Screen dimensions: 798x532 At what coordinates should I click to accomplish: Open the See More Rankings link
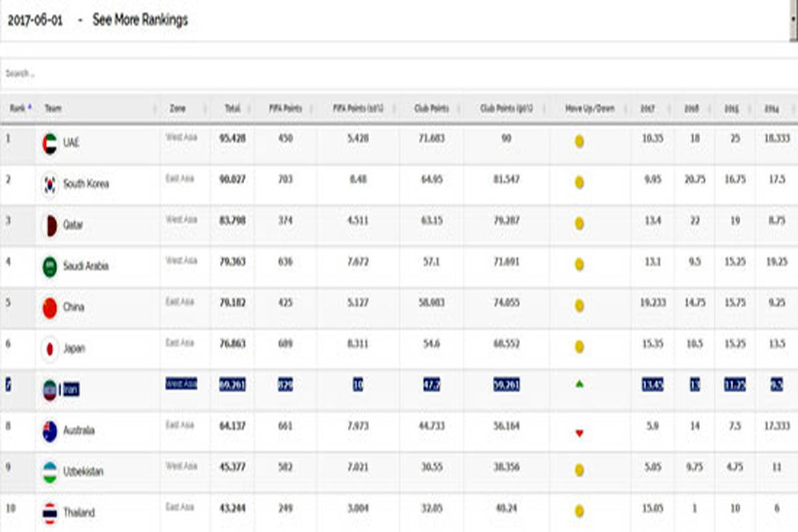pos(140,20)
